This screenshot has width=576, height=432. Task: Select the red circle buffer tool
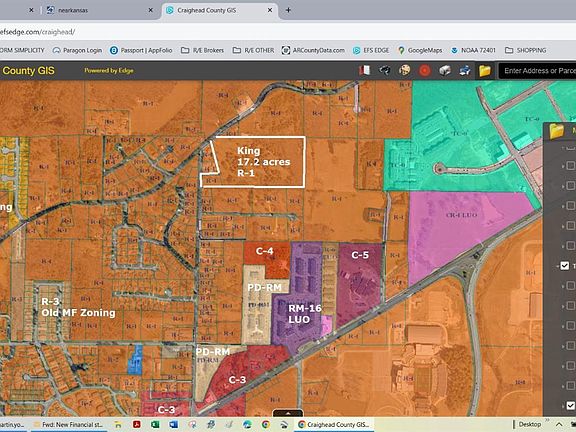425,70
